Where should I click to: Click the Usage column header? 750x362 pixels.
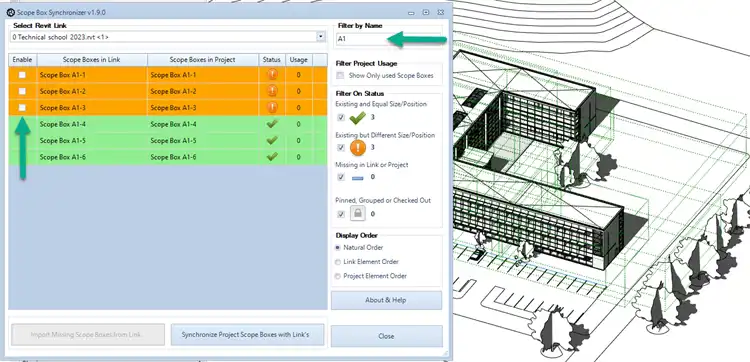(298, 60)
